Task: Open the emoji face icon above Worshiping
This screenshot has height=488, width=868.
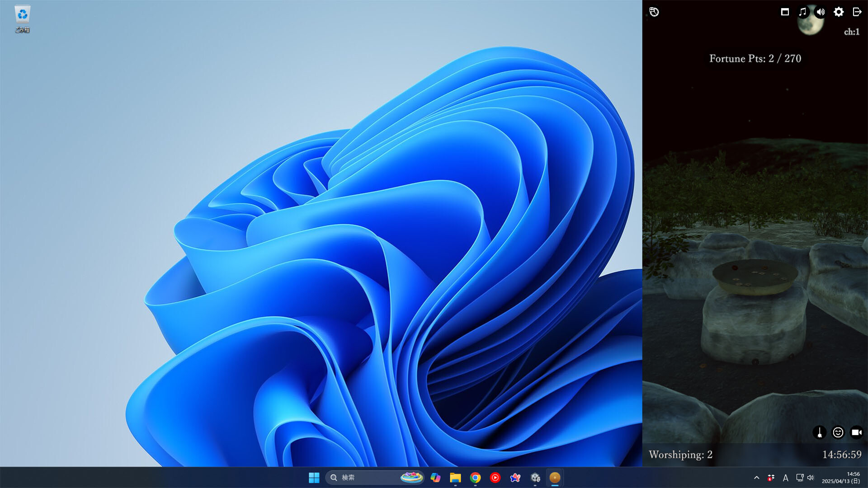Action: pyautogui.click(x=838, y=432)
